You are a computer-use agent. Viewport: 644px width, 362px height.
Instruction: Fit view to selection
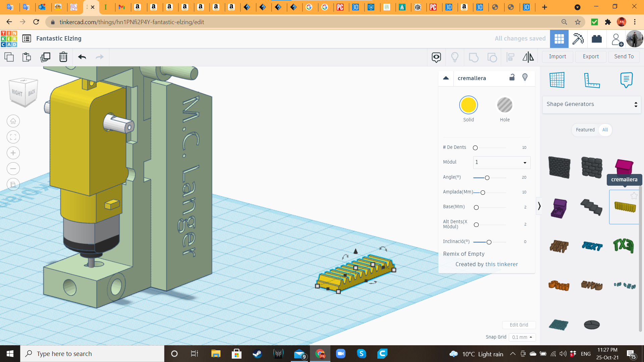(x=13, y=137)
